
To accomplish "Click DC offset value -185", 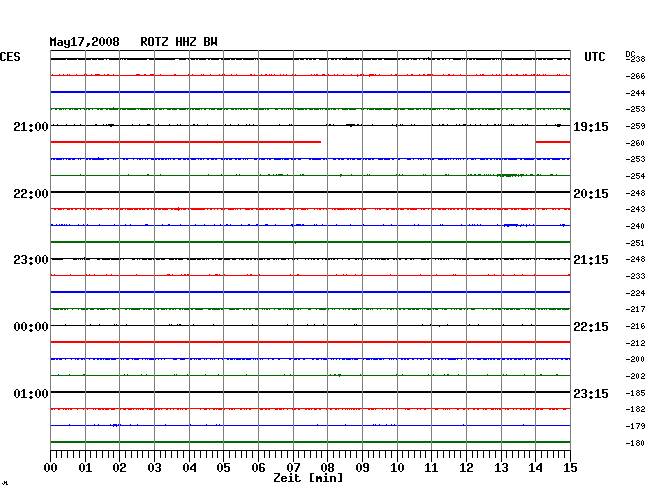I will pyautogui.click(x=635, y=393).
